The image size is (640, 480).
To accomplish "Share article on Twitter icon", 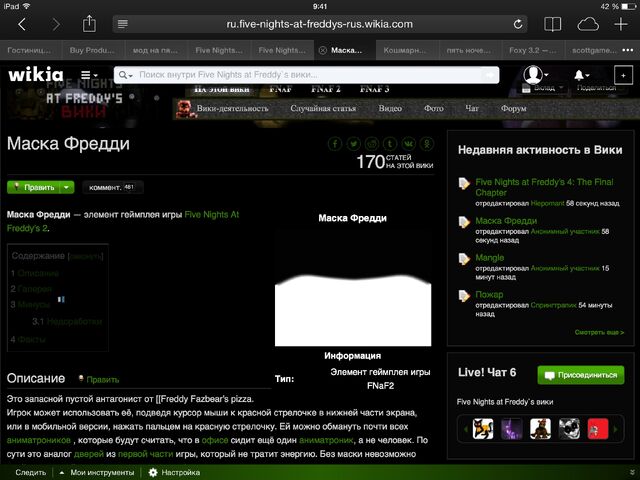I will (353, 144).
